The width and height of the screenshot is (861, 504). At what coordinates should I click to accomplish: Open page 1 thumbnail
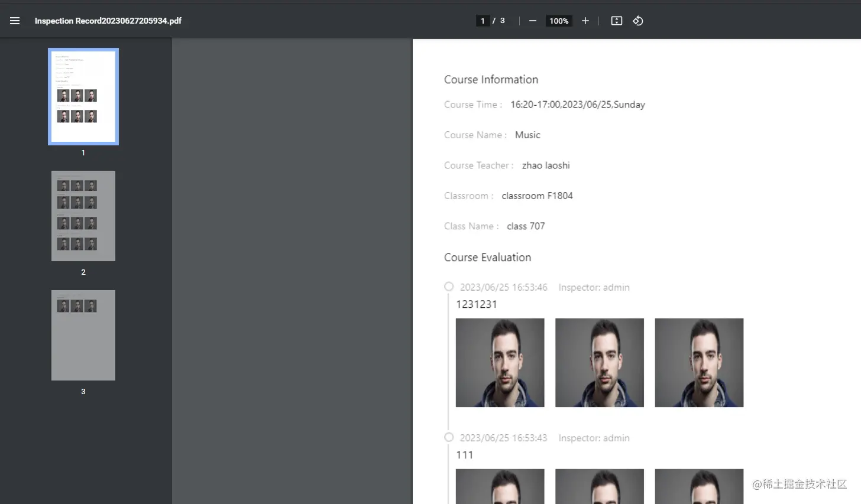[x=83, y=96]
